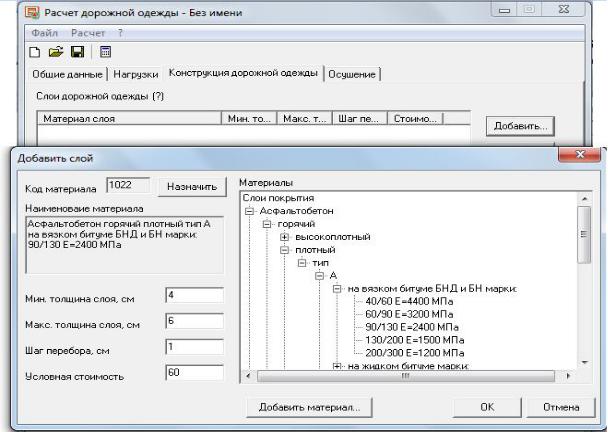This screenshot has width=608, height=432.
Task: Open the Расчет menu
Action: 87,33
